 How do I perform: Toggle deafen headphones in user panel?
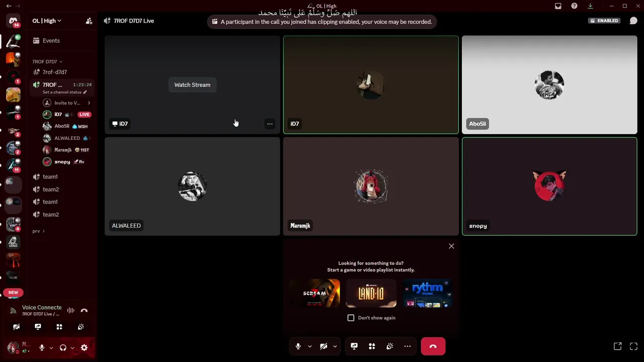pyautogui.click(x=63, y=348)
